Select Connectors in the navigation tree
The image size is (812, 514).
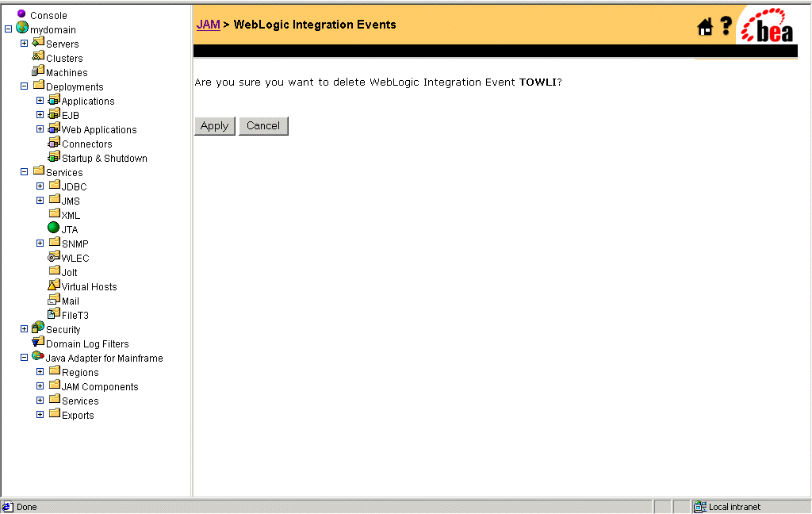pos(87,144)
